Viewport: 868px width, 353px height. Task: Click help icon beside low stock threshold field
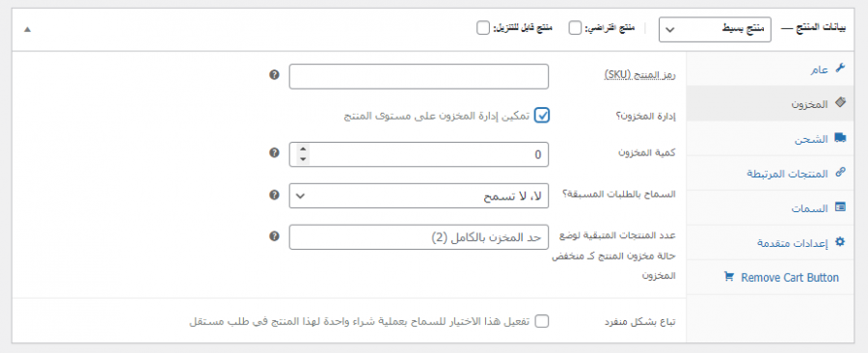click(x=274, y=235)
